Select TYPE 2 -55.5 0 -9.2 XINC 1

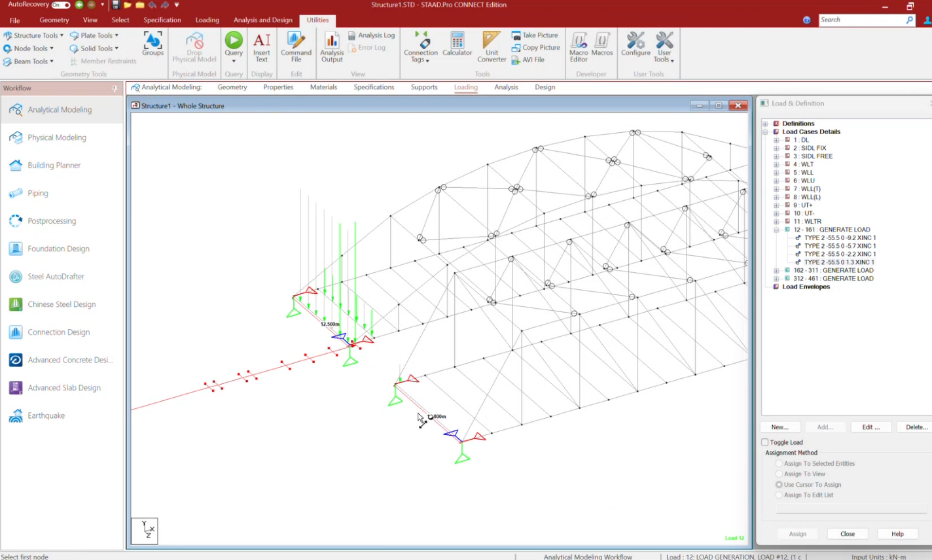(x=840, y=238)
